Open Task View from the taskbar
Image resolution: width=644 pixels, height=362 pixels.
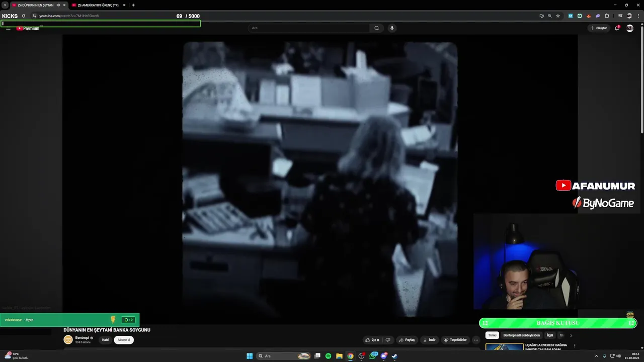(317, 356)
